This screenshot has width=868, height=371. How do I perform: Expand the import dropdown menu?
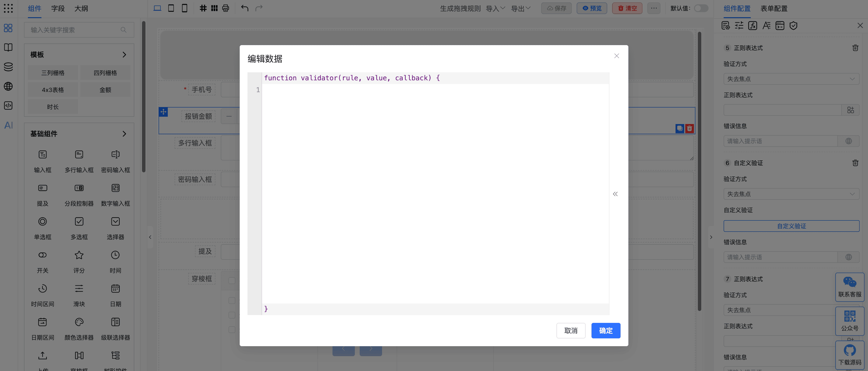point(495,8)
